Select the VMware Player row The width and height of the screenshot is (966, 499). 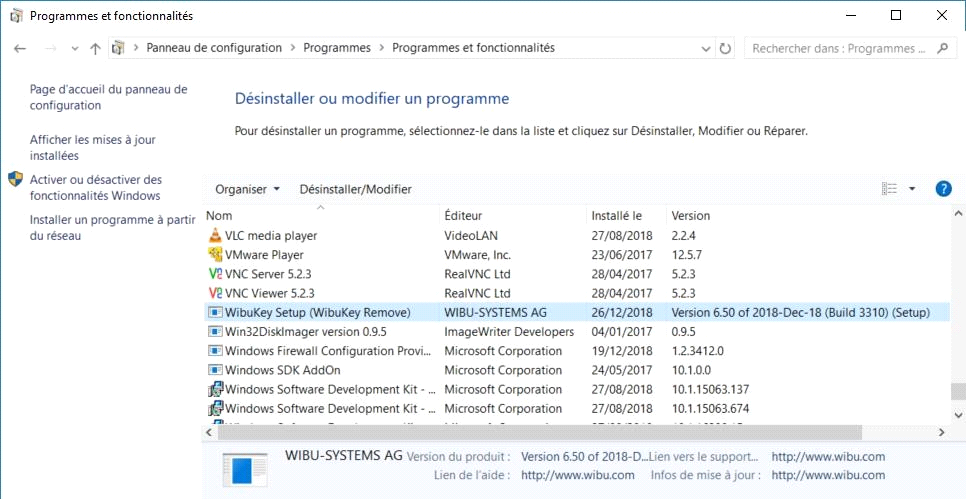point(577,254)
